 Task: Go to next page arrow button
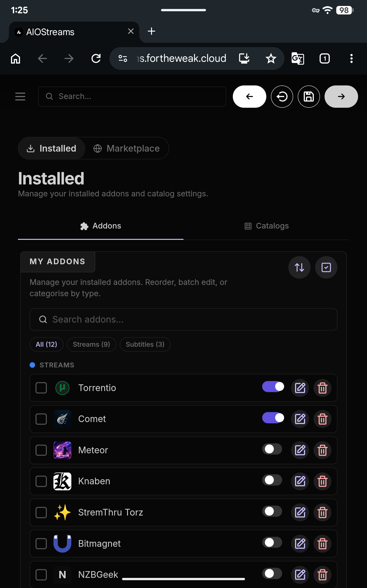[341, 96]
